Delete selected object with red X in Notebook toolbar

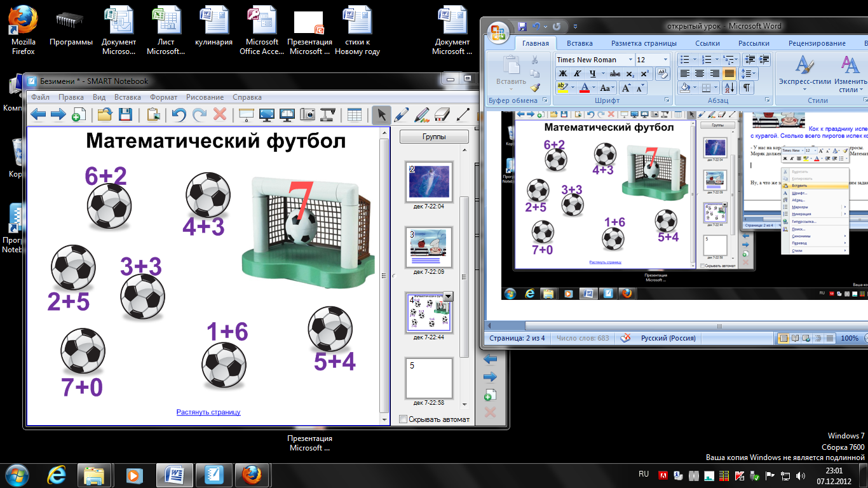point(220,114)
